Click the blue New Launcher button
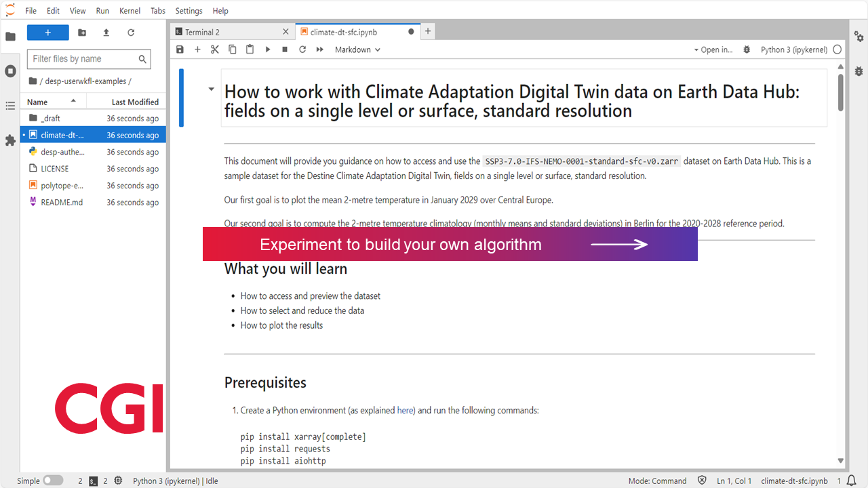This screenshot has height=488, width=868. (x=48, y=33)
